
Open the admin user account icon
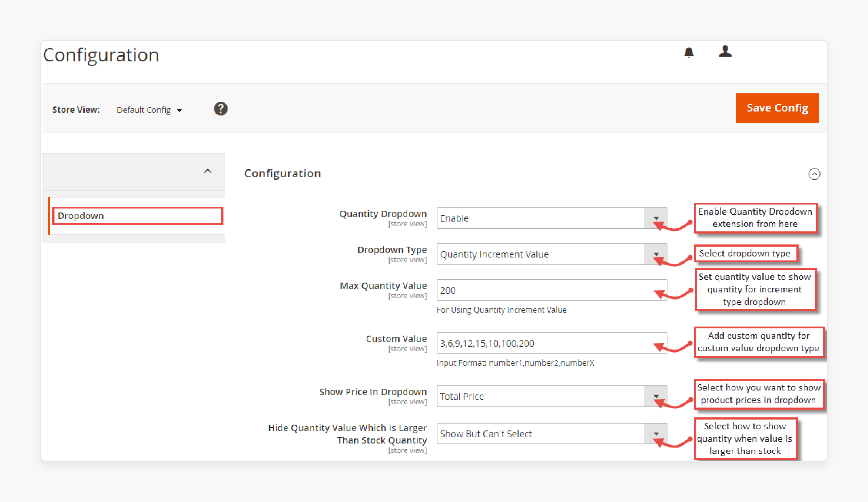click(x=725, y=51)
